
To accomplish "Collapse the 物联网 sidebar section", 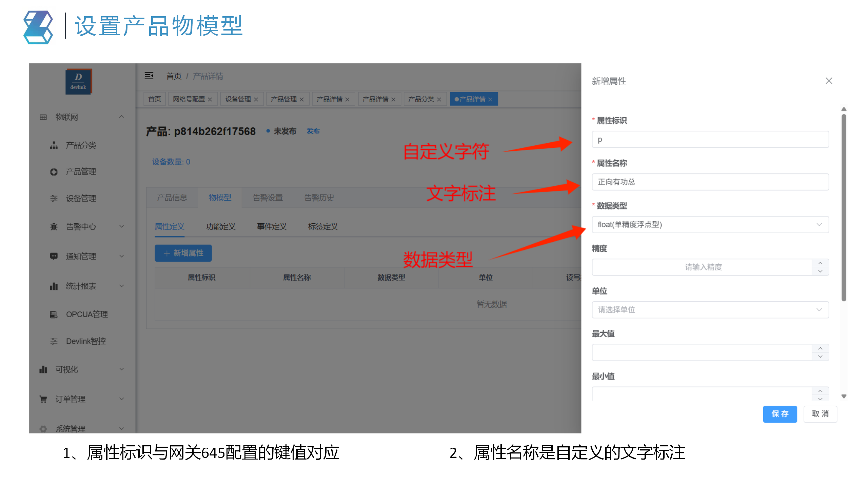I will coord(122,117).
